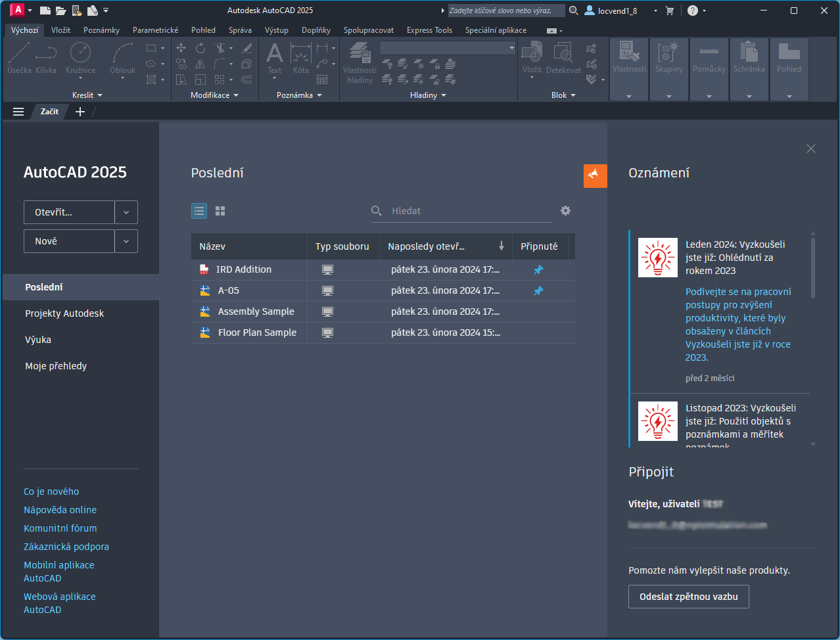Click the Help question mark icon
Viewport: 840px width, 640px height.
point(693,11)
